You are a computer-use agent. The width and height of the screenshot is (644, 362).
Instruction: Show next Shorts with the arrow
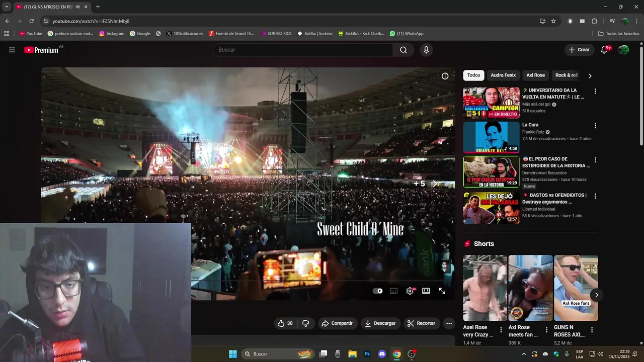[596, 295]
